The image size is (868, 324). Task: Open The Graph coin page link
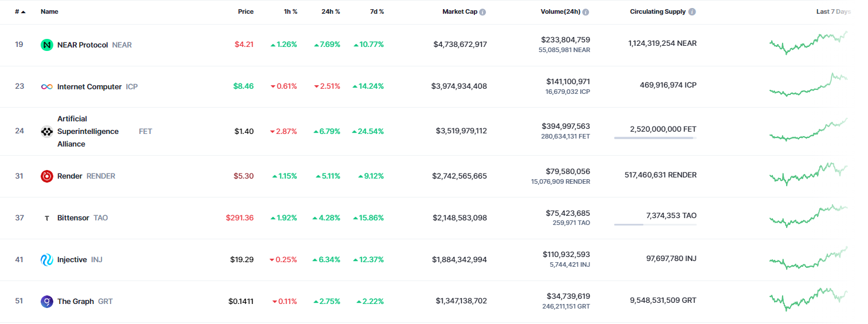pyautogui.click(x=76, y=301)
